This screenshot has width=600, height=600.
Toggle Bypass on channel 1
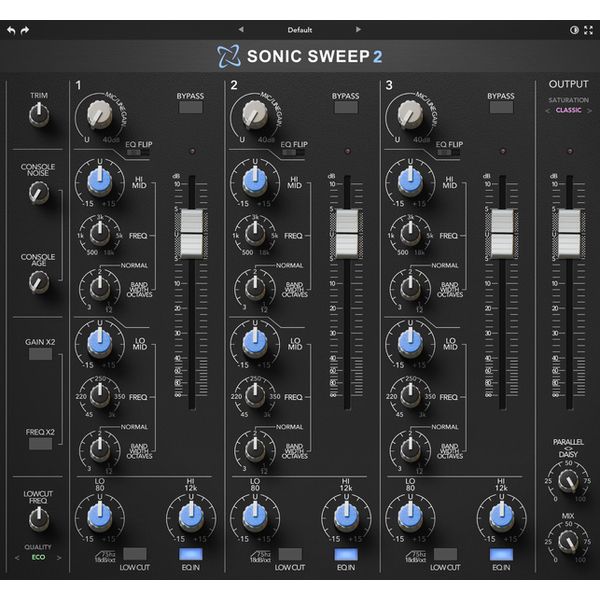[x=189, y=107]
